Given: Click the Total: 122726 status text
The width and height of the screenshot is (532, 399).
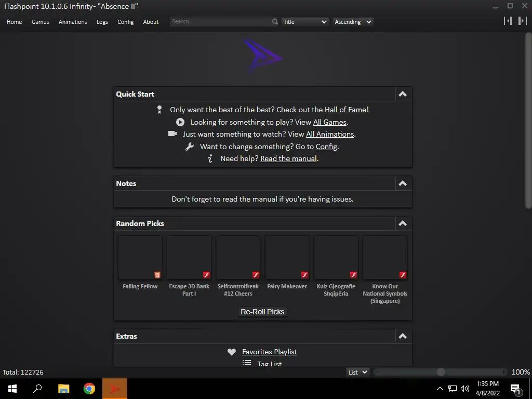Looking at the screenshot, I should (x=23, y=372).
